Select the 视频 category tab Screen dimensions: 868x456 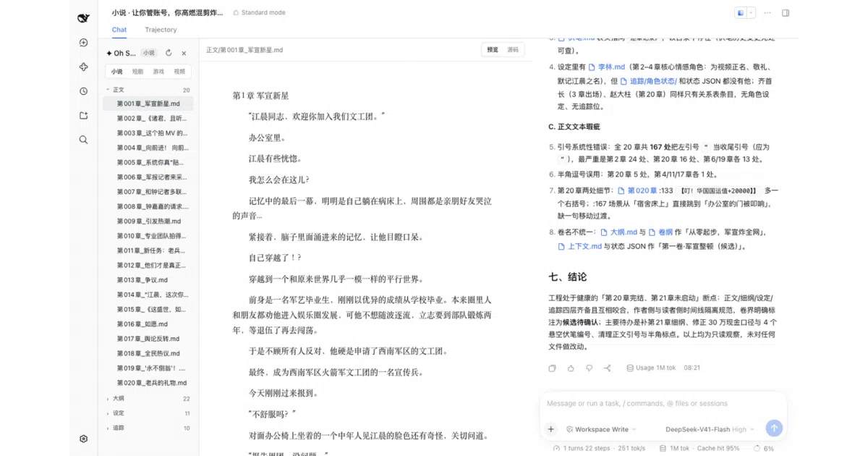point(179,72)
